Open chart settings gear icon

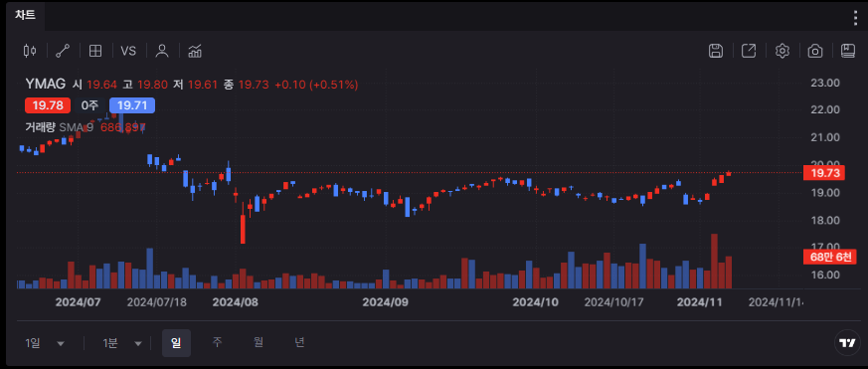pyautogui.click(x=781, y=51)
